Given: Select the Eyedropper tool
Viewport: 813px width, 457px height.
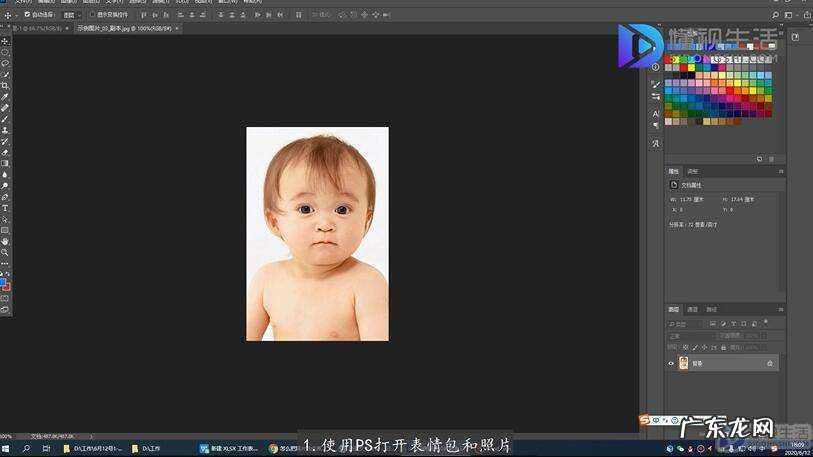Looking at the screenshot, I should 5,97.
